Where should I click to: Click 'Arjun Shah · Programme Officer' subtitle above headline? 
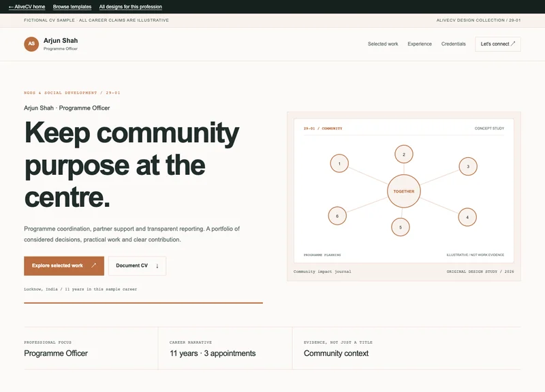click(x=67, y=108)
